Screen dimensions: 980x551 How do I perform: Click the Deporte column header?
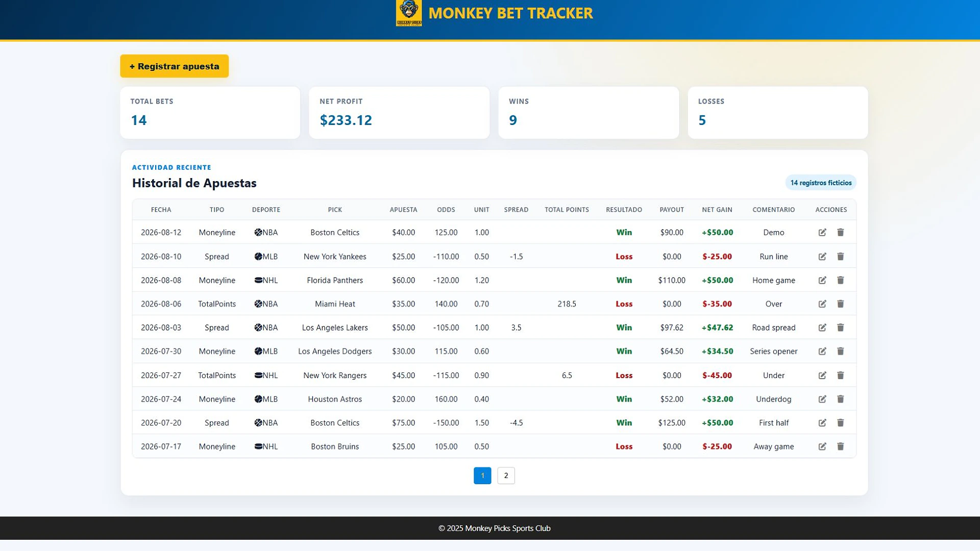click(266, 210)
